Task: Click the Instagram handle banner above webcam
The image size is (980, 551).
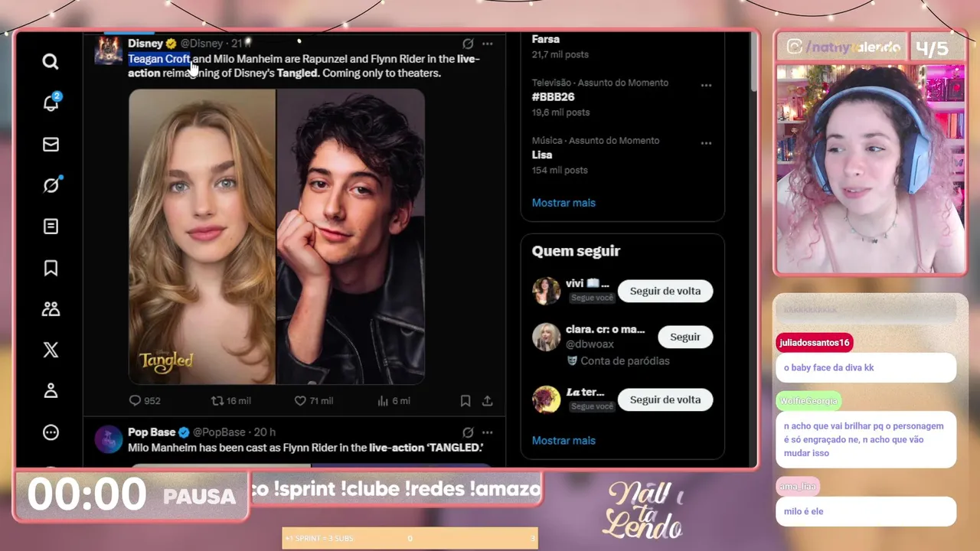Action: [842, 47]
